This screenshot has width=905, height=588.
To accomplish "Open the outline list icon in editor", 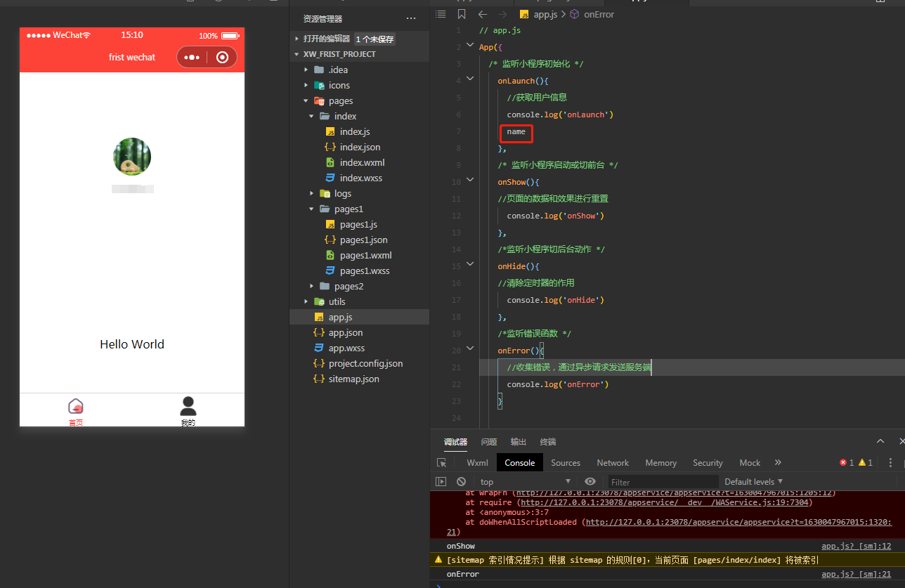I will pos(441,14).
